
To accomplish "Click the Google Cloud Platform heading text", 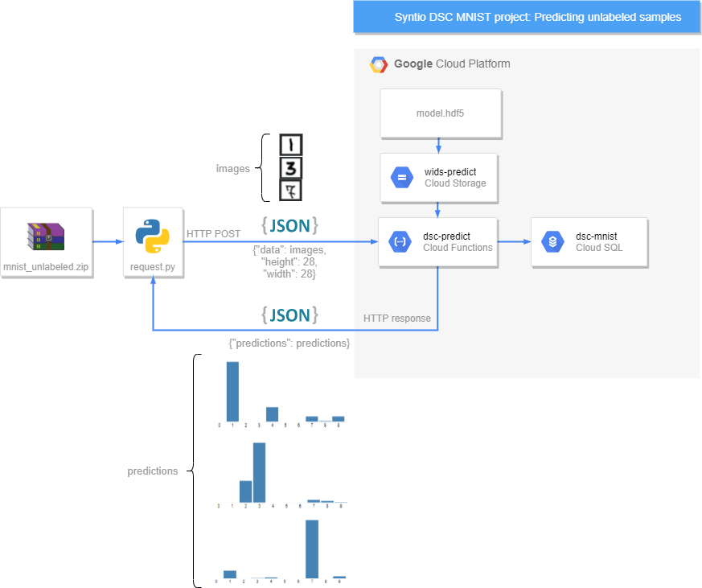I will pyautogui.click(x=452, y=64).
